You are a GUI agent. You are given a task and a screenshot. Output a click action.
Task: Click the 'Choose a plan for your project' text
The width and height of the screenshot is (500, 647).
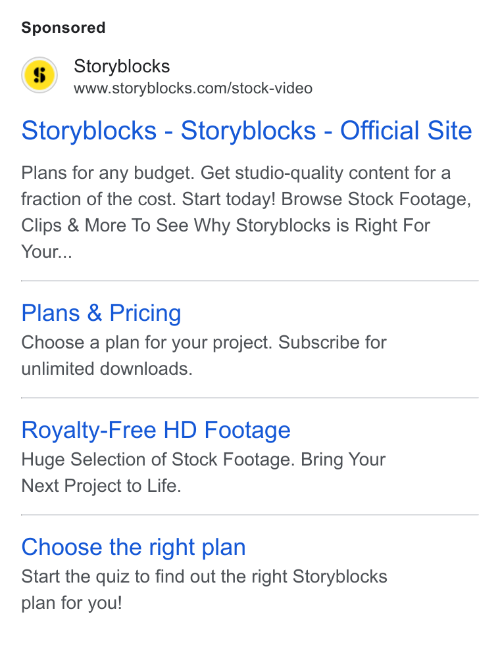(x=146, y=342)
